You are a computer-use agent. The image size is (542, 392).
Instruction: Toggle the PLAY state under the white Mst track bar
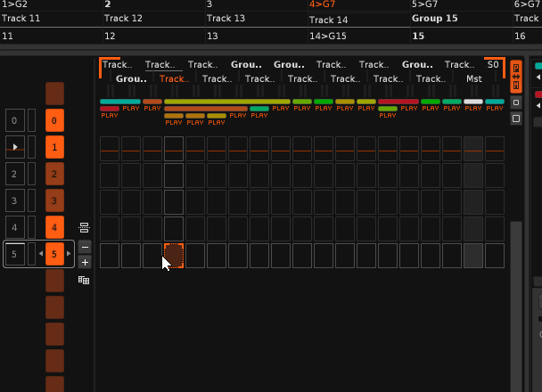473,108
